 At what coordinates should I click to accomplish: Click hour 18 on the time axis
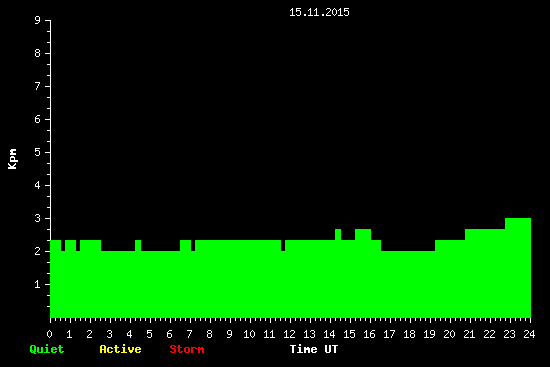point(409,334)
